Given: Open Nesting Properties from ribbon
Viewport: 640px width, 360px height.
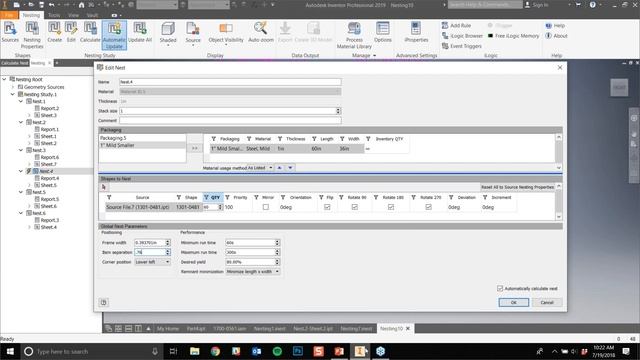Looking at the screenshot, I should [x=32, y=36].
